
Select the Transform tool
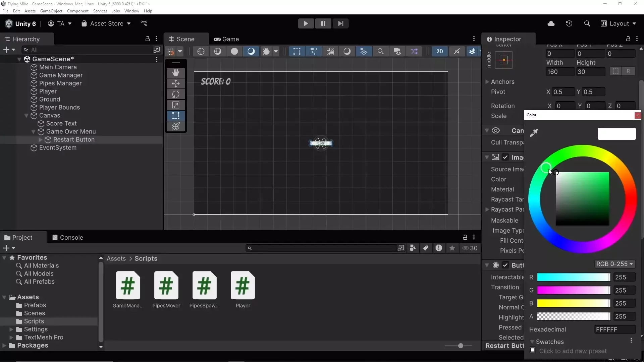pos(176,126)
